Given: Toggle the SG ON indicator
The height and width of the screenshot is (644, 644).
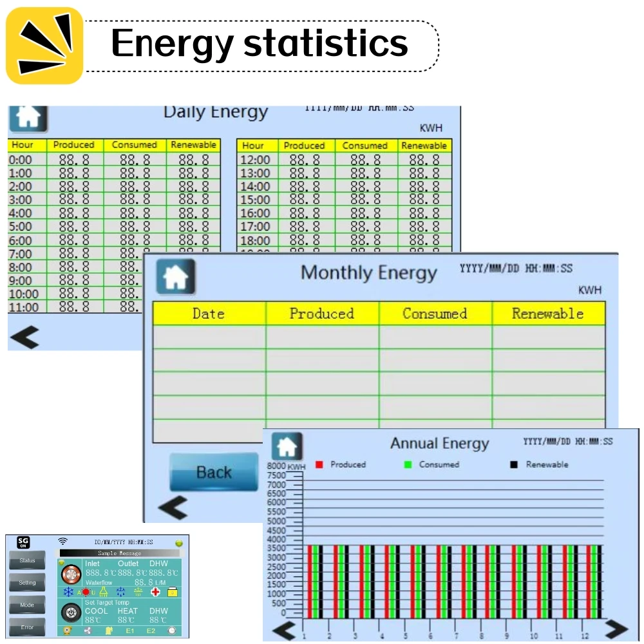Looking at the screenshot, I should pos(23,542).
